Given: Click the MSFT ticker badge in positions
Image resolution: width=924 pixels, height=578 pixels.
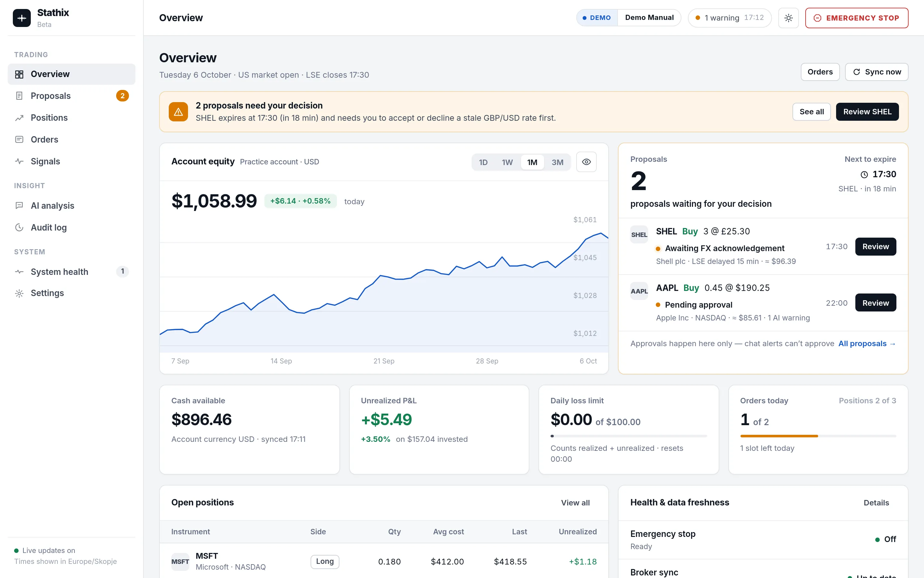Looking at the screenshot, I should (180, 562).
